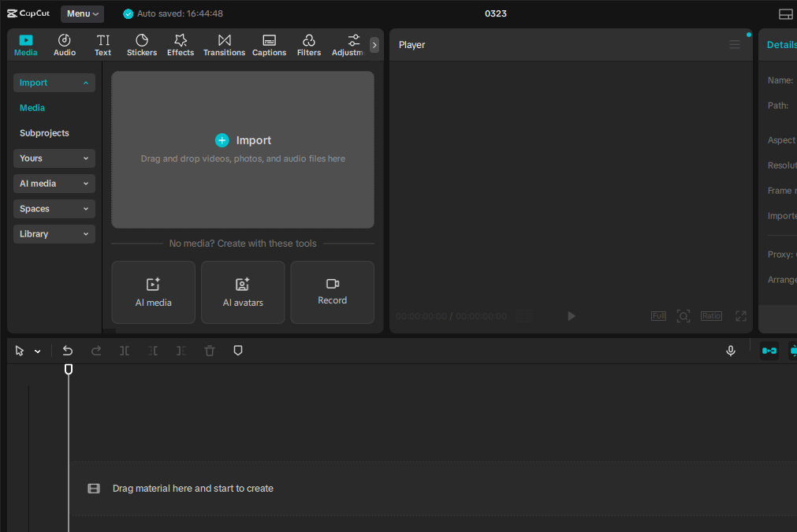
Task: Open the Captions panel
Action: click(269, 44)
